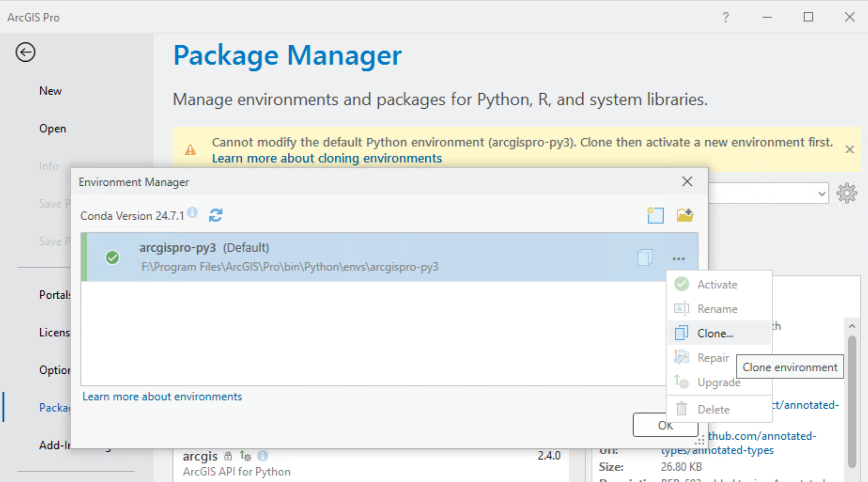Create a new environment using the new icon
Screen dimensions: 868x482
coord(655,215)
